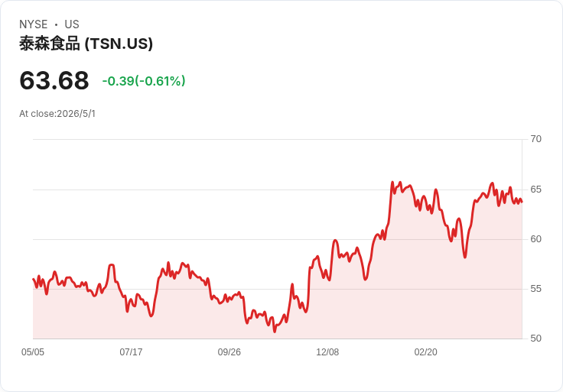Screen dimensions: 563x392
Task: Click the start point of the price line
Action: [x=33, y=279]
